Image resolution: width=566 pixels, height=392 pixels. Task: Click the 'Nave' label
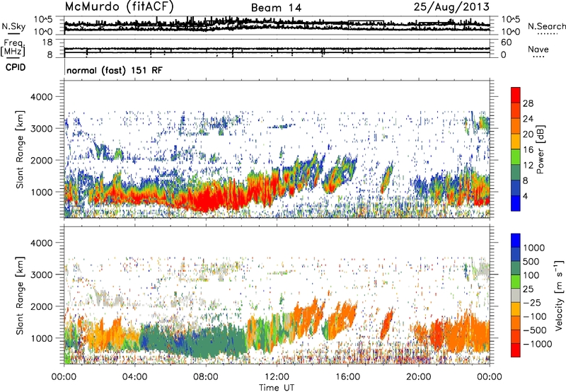point(538,49)
